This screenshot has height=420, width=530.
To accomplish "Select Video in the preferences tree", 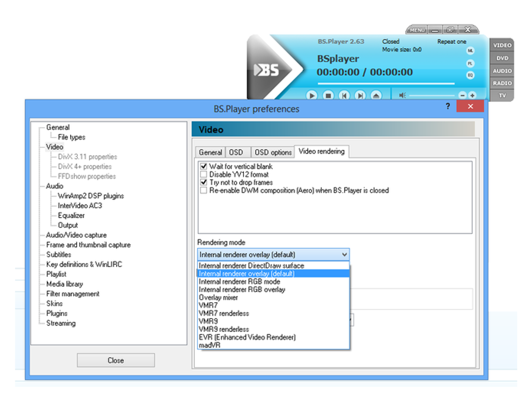I will 55,147.
